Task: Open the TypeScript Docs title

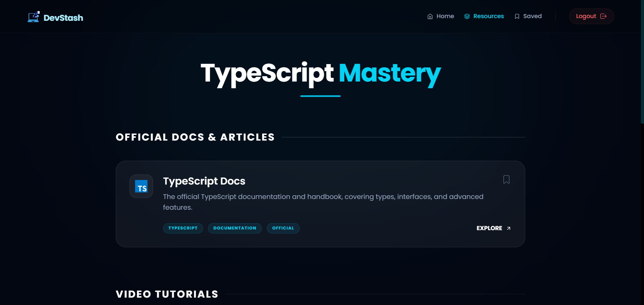Action: pyautogui.click(x=204, y=181)
